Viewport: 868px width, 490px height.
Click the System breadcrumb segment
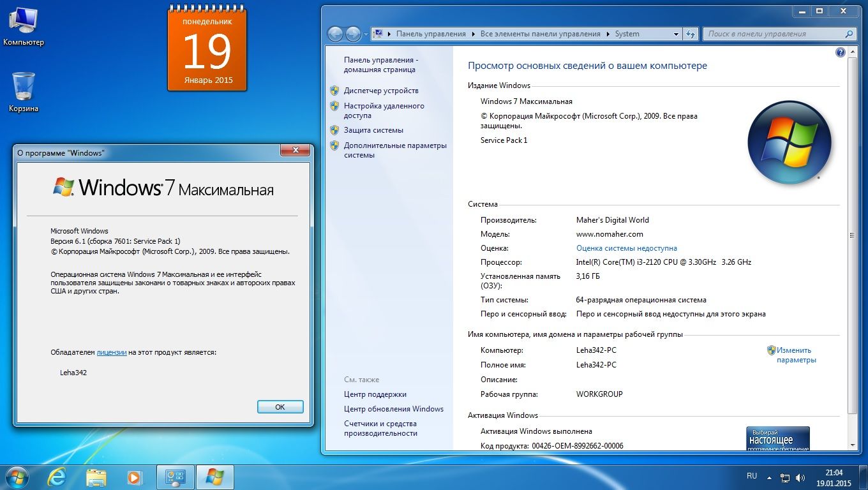tap(627, 34)
